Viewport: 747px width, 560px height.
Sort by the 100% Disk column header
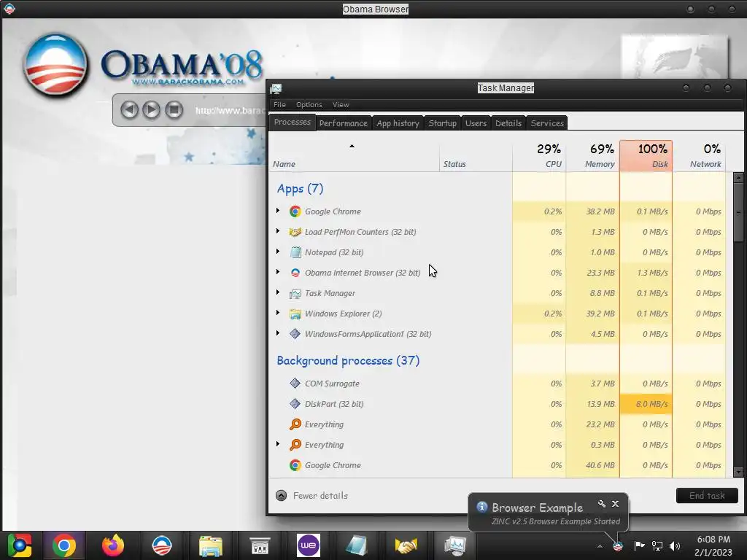click(x=646, y=156)
